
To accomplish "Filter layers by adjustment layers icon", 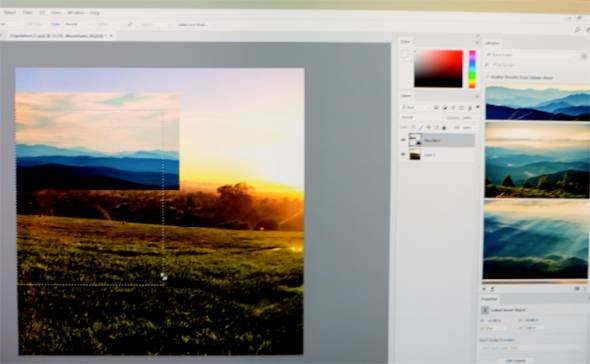I will 445,108.
